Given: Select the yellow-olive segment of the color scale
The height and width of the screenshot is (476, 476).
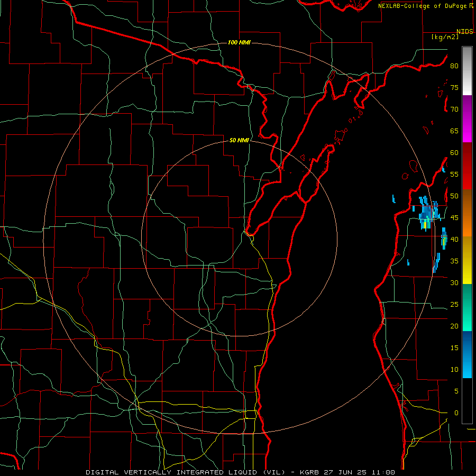Looking at the screenshot, I should coord(467,260).
